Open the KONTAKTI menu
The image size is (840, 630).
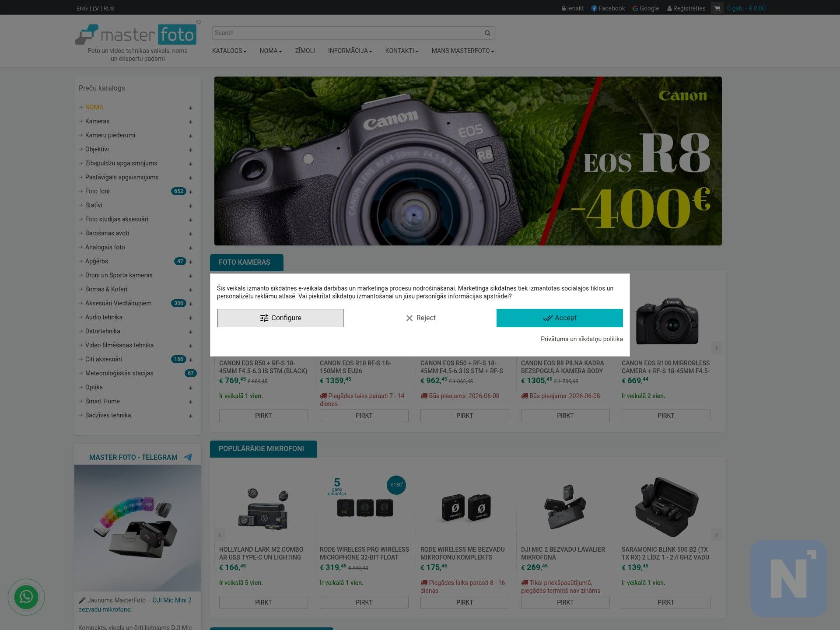402,51
